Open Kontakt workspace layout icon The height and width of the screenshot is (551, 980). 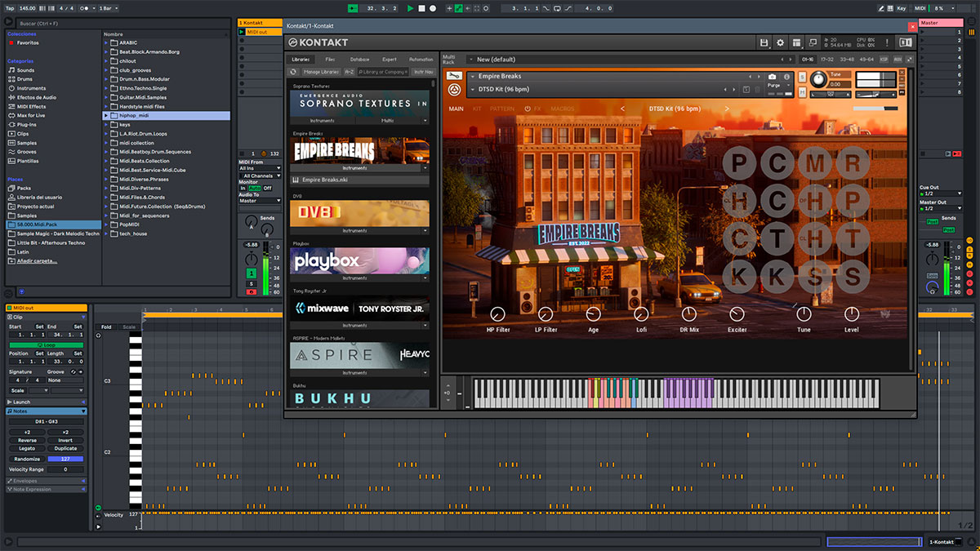point(796,42)
